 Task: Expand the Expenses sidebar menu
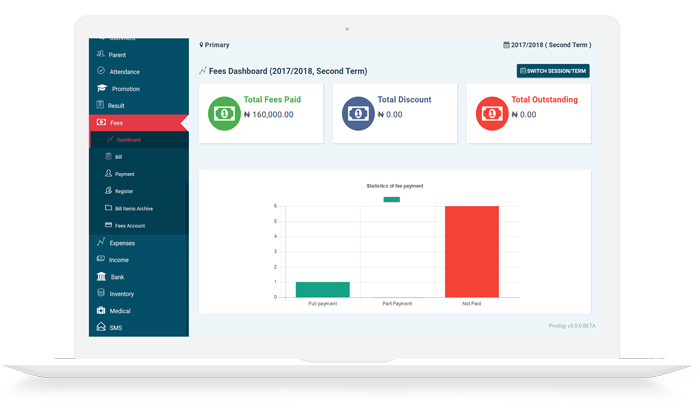click(x=122, y=243)
